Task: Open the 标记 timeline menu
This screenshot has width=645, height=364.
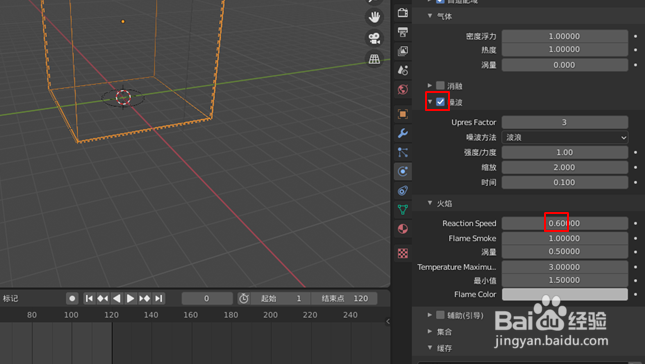Action: (11, 298)
